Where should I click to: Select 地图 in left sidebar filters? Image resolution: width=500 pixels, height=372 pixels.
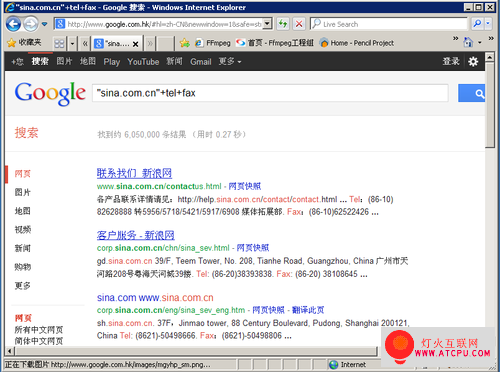23,211
